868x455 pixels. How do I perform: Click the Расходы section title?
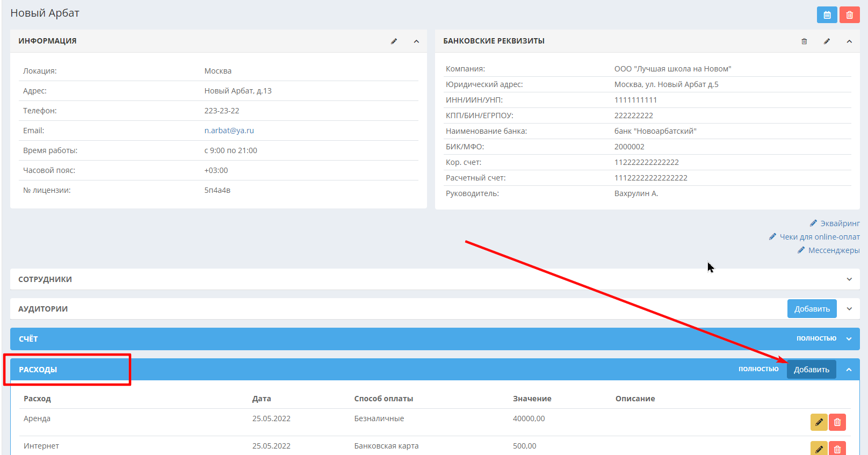click(38, 370)
